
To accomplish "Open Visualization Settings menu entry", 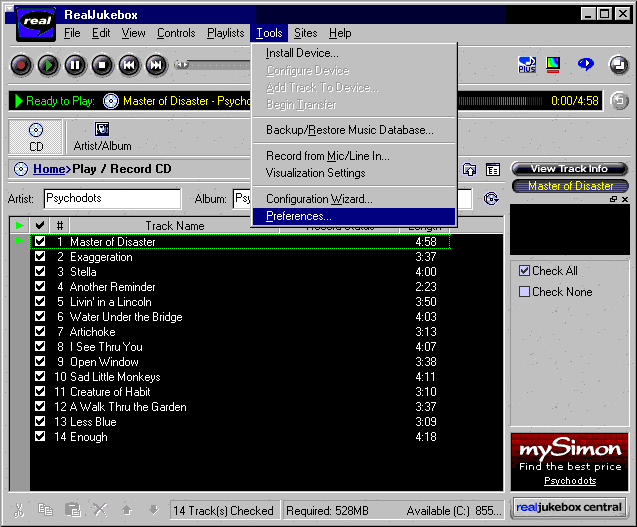I will pos(354,173).
